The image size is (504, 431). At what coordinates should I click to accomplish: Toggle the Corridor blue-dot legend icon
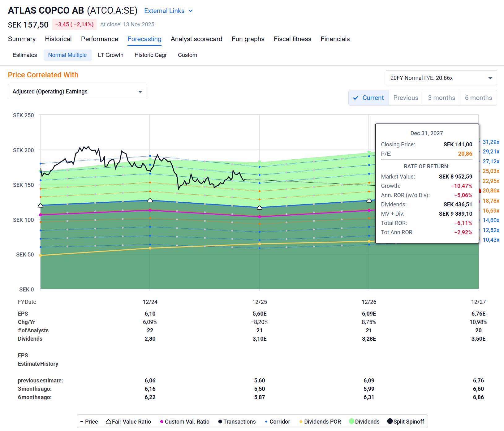click(x=265, y=421)
